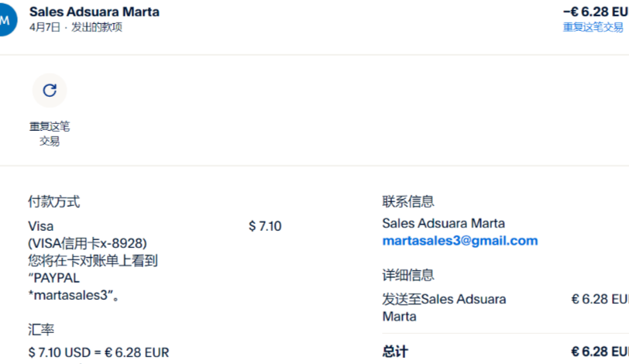Open the martasales3@gmail.com email link
This screenshot has height=364, width=629.
(x=459, y=241)
